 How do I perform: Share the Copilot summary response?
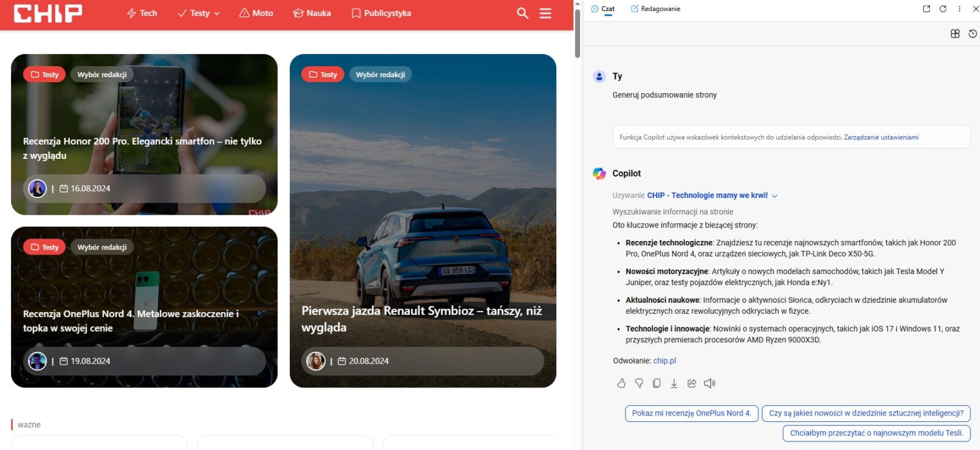pos(692,383)
